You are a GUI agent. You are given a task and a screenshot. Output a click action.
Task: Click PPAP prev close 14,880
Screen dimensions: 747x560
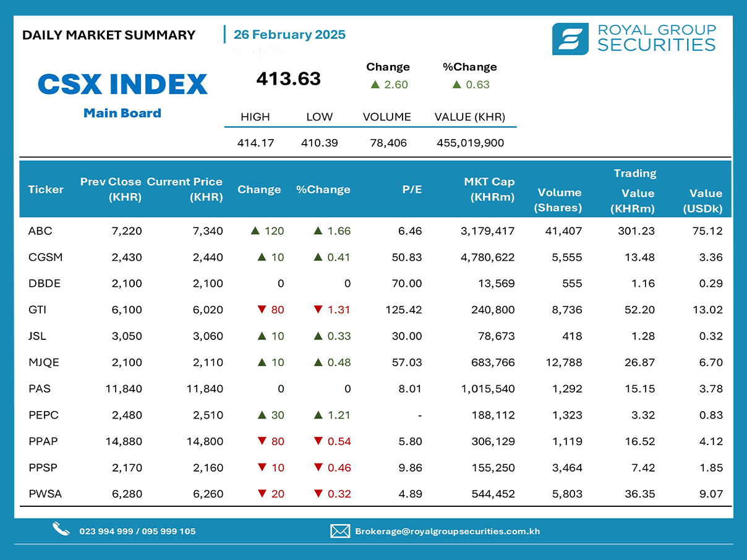pos(124,441)
